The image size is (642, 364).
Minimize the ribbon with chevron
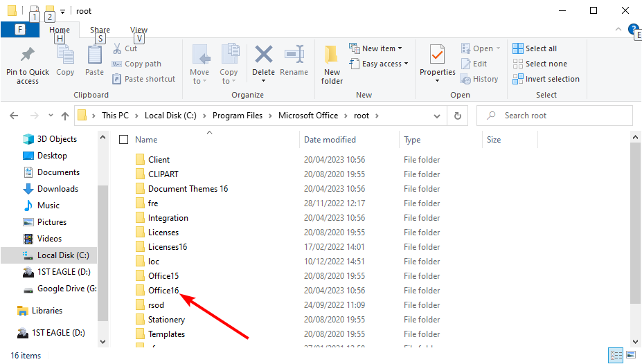coord(618,30)
